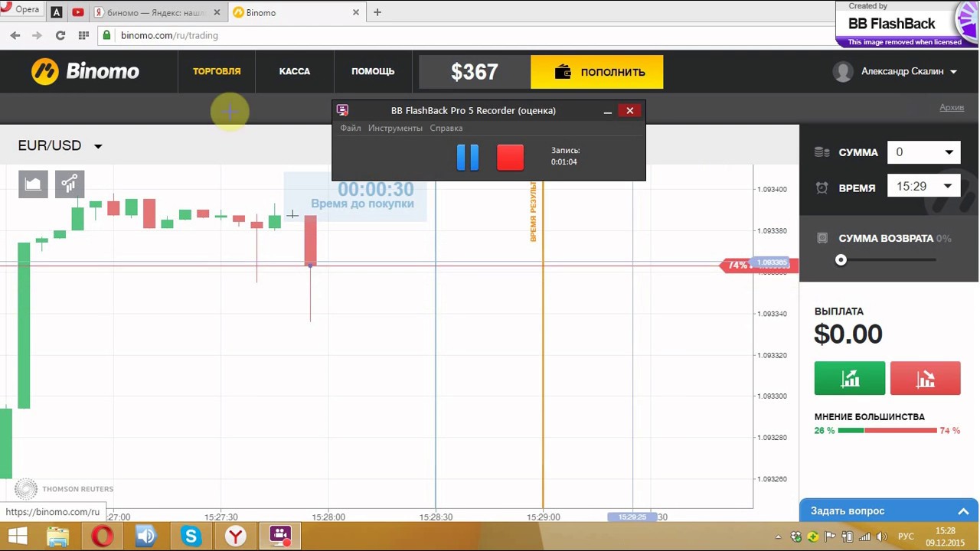The image size is (980, 551).
Task: Click the coins icon beside СУММА
Action: tap(822, 152)
